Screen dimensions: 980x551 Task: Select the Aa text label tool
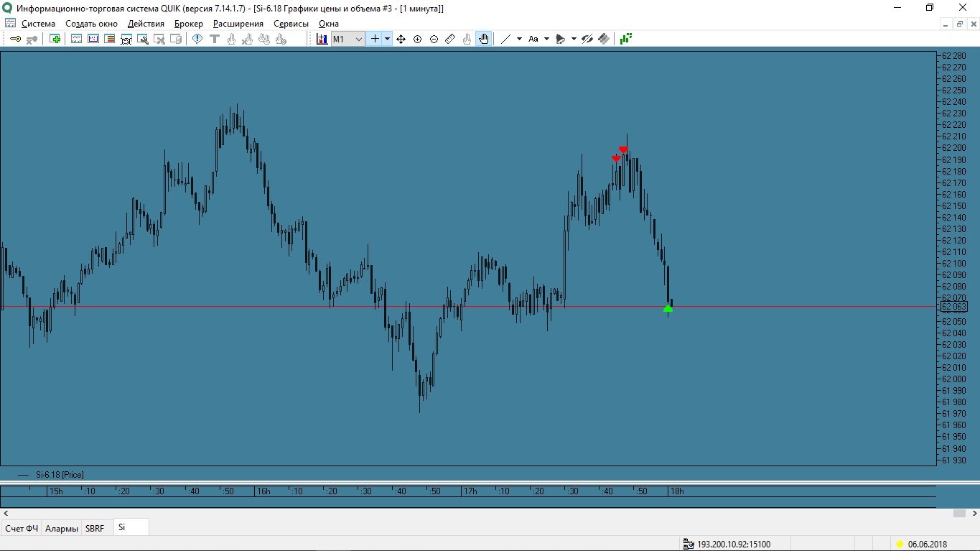click(x=533, y=39)
